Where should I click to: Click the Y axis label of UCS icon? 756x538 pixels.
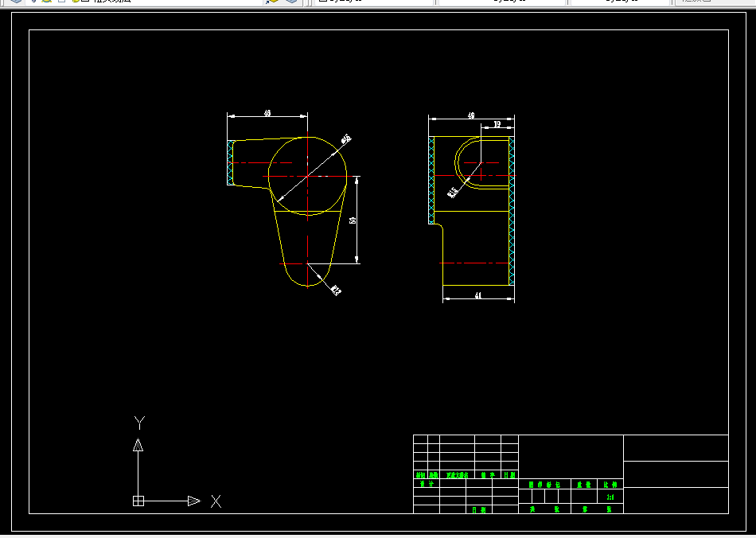coord(139,423)
